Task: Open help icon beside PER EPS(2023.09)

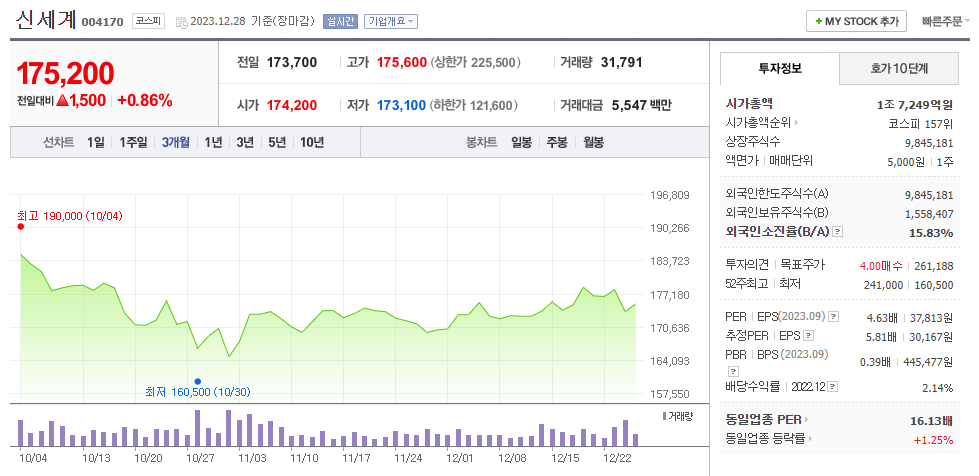Action: pos(834,317)
